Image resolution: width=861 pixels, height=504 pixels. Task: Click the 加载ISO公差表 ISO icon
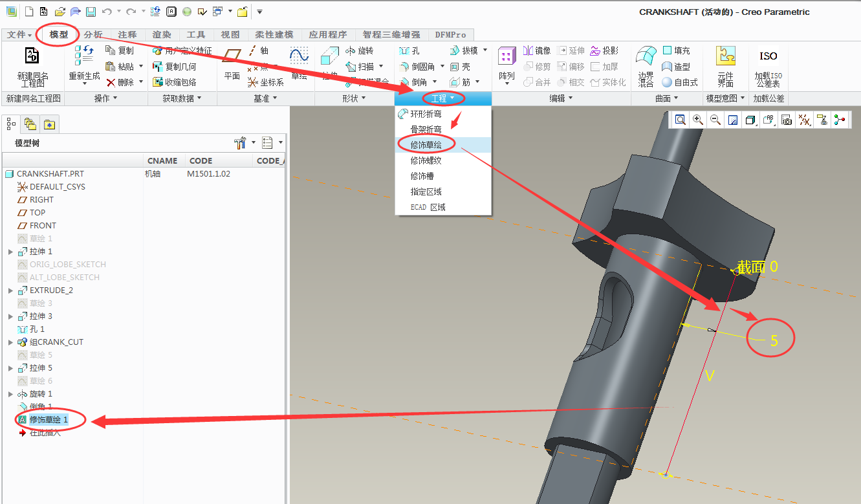[x=768, y=56]
